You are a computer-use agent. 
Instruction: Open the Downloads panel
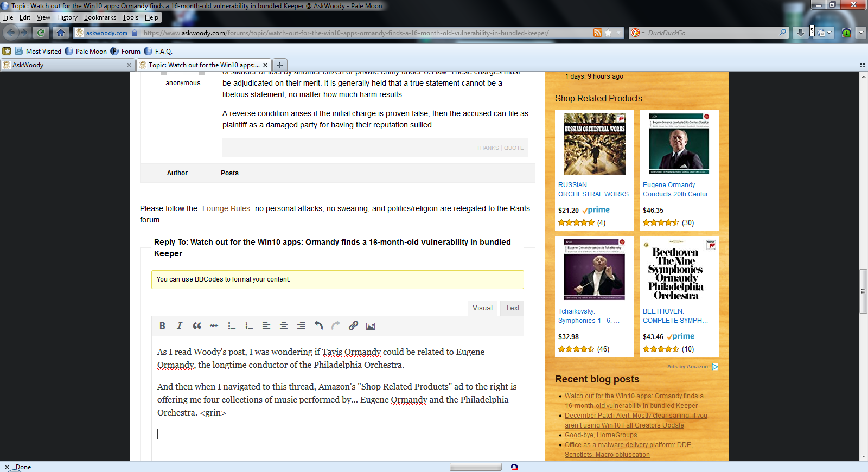pyautogui.click(x=800, y=33)
